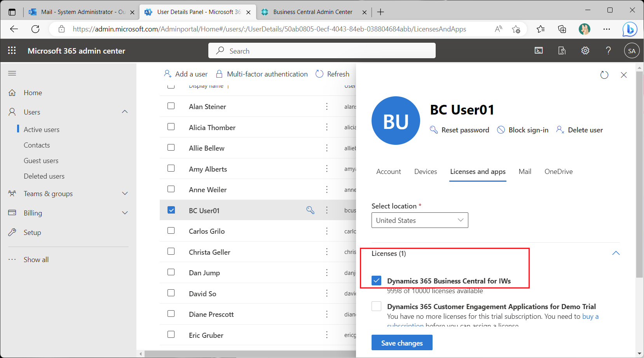Screen dimensions: 644x358
Task: Deselect the BC User01 row checkbox
Action: pyautogui.click(x=171, y=210)
